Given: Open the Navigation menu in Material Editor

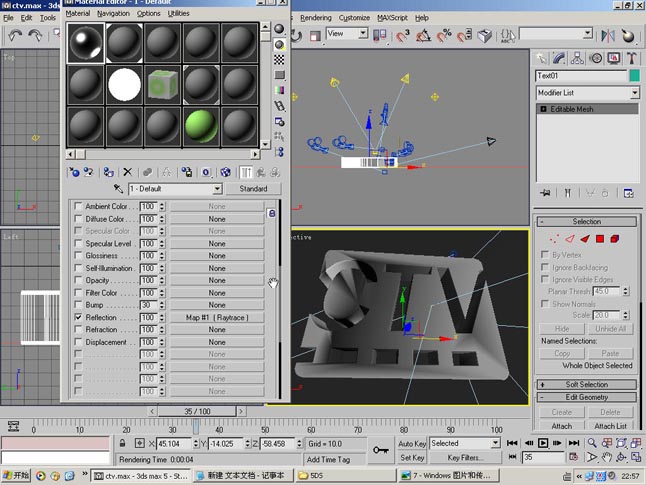Looking at the screenshot, I should point(113,14).
